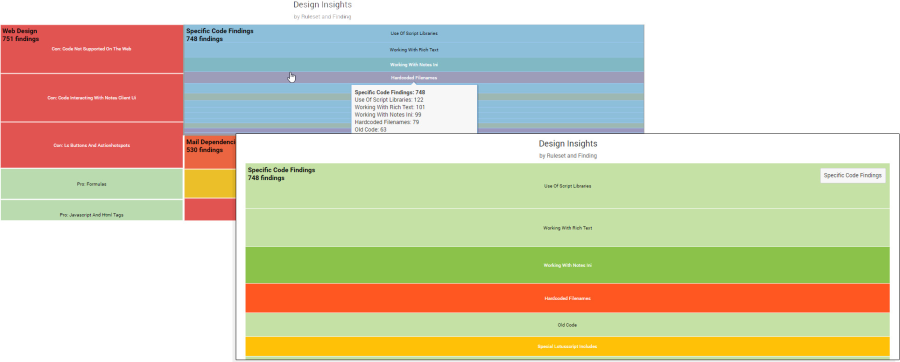
Task: Select the Working With Rich Text green block
Action: coord(567,228)
